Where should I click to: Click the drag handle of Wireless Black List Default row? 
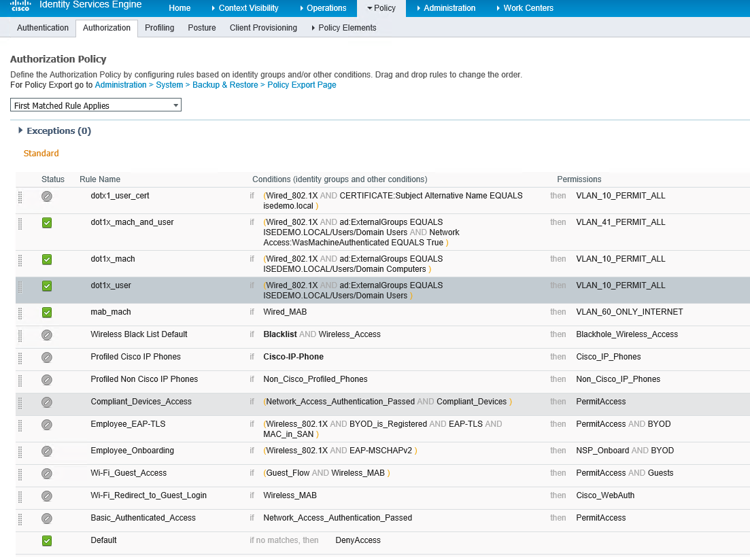[x=20, y=336]
